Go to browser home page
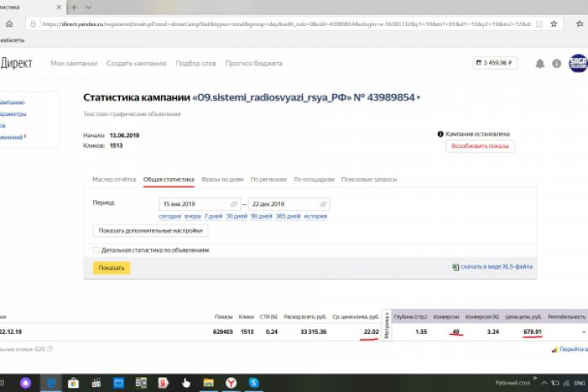Screen dimensions: 588x392 pos(9,24)
